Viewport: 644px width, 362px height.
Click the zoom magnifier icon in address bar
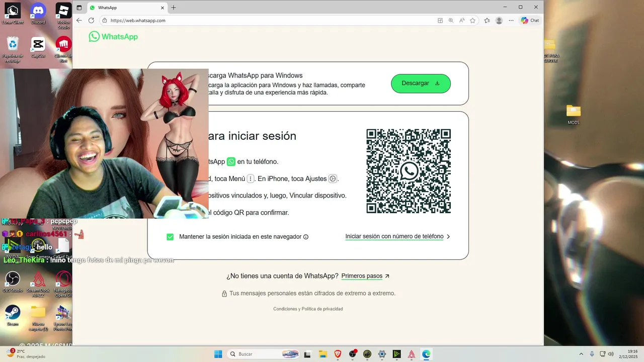coord(451,21)
